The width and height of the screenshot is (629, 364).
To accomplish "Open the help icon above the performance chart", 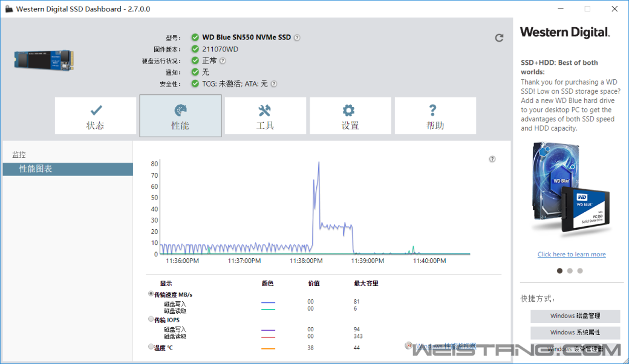I will 492,159.
